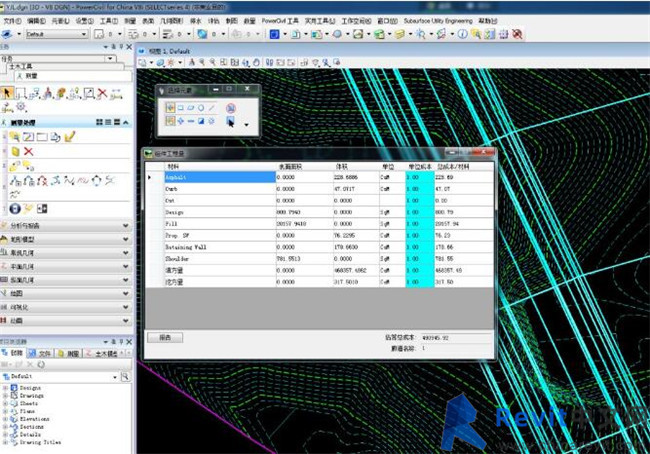Click the 报告 button in quantities dialog
The image size is (650, 454).
point(165,337)
